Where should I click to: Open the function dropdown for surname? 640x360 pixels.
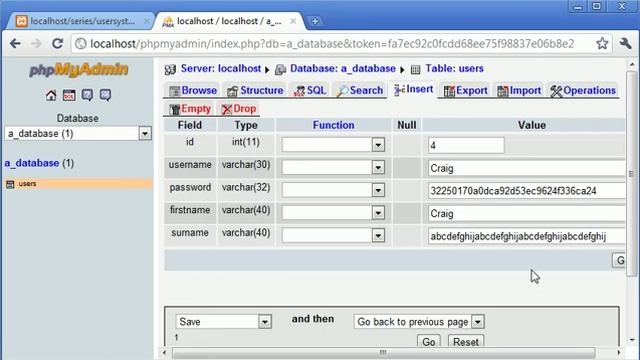coord(333,236)
